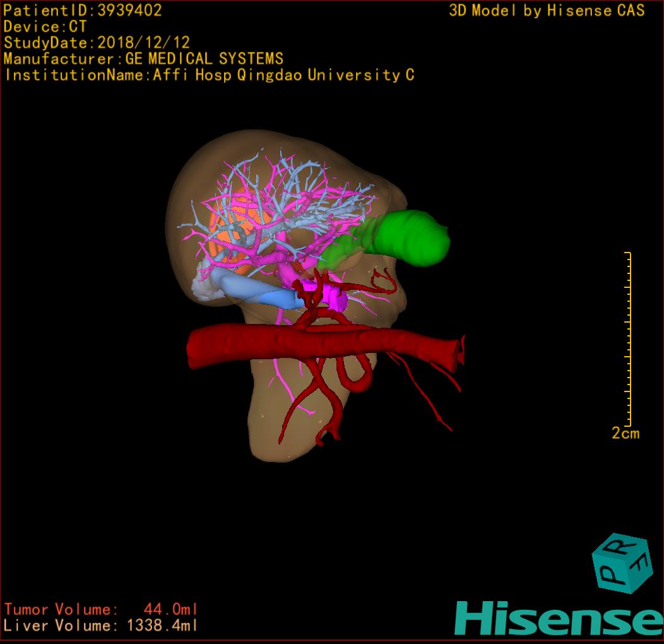664x644 pixels.
Task: Click the InstitutionName Affi Hosp Qingdao text
Action: click(x=210, y=75)
